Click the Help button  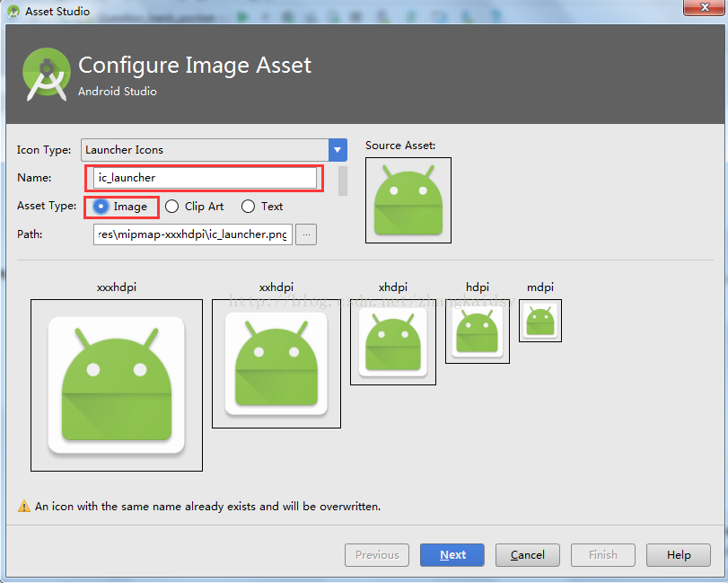coord(679,555)
